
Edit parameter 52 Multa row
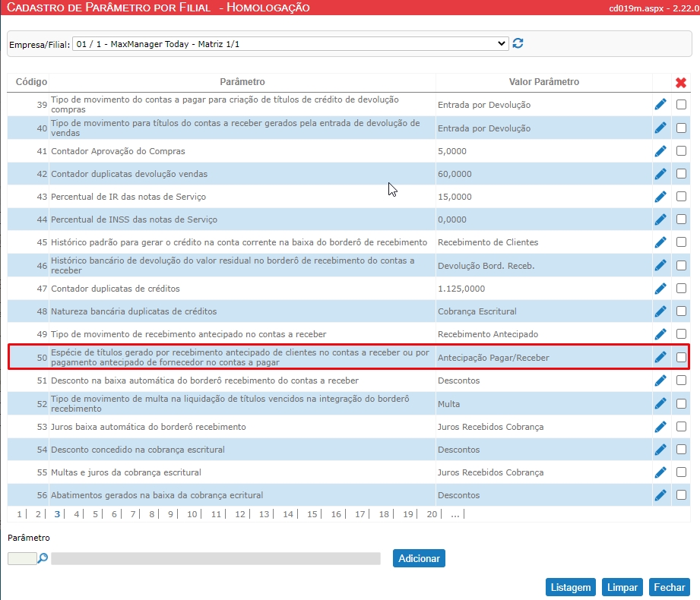(660, 404)
